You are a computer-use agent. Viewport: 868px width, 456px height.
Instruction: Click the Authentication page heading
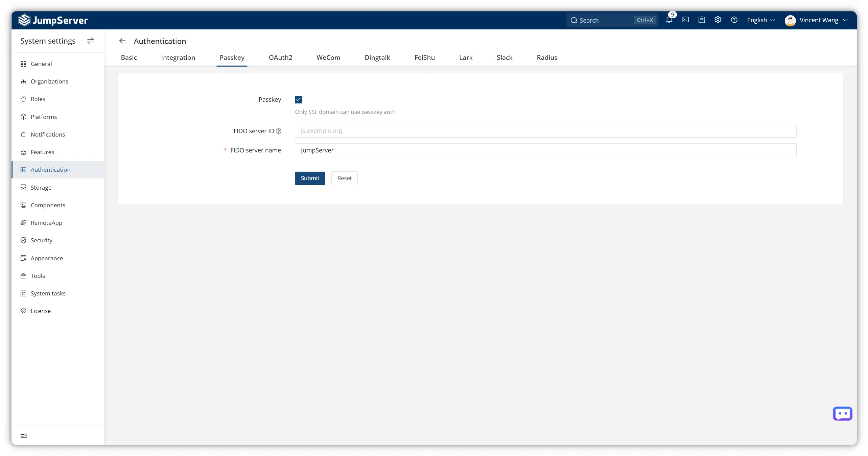pos(160,41)
